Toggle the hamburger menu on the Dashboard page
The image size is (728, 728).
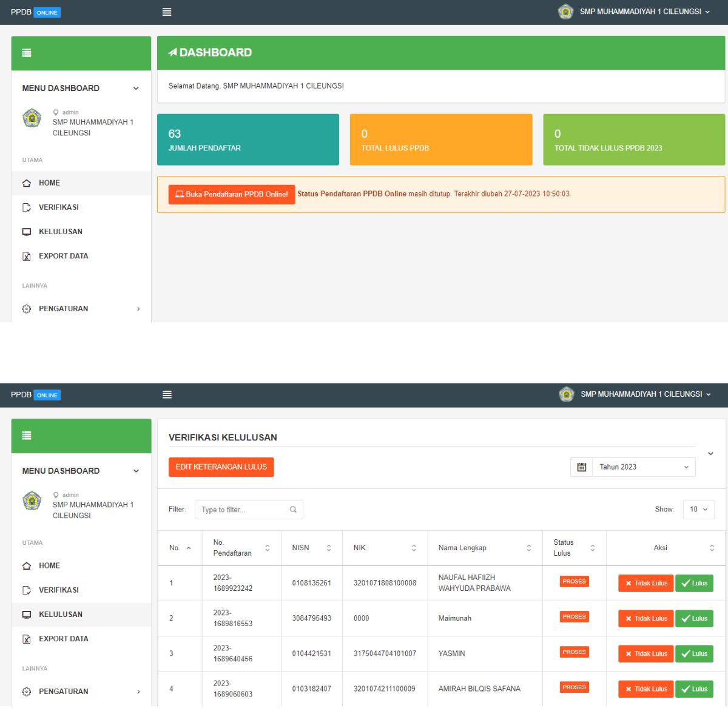click(x=167, y=12)
